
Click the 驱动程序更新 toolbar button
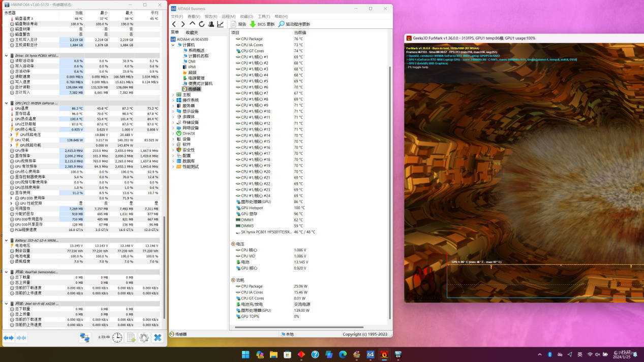click(x=294, y=24)
